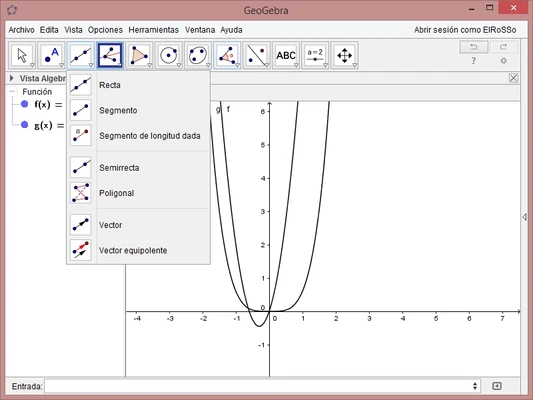The height and width of the screenshot is (400, 533).
Task: Maximize the GeoGebra window
Action: tap(489, 7)
